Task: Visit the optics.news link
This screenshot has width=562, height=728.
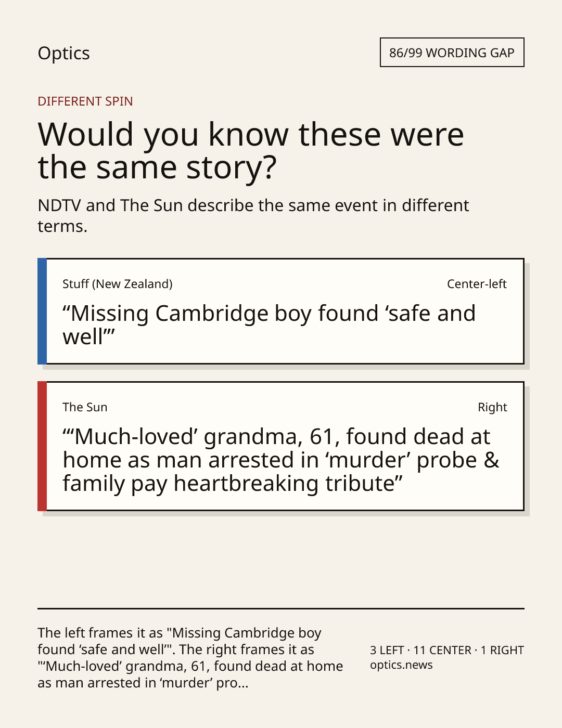Action: pyautogui.click(x=401, y=665)
